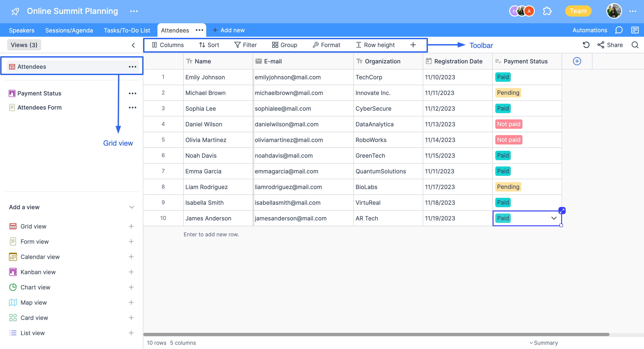Select the Attendees grid view in sidebar
The height and width of the screenshot is (349, 644).
[x=73, y=67]
